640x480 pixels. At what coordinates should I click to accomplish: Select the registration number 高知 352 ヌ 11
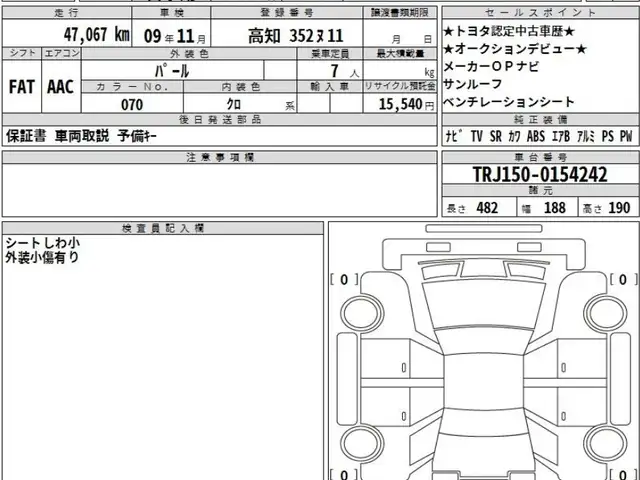click(296, 36)
